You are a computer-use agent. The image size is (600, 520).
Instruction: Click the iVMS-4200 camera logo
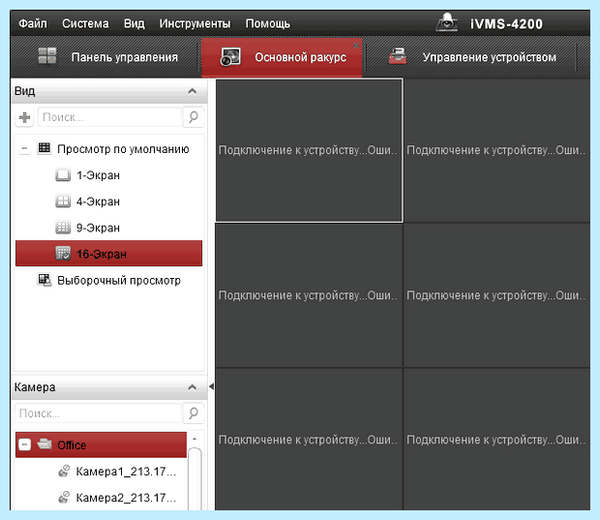(x=447, y=22)
